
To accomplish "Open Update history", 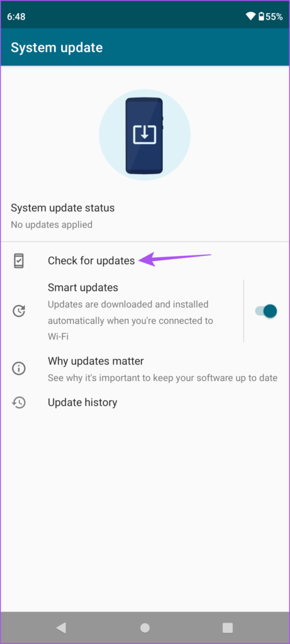I will tap(145, 402).
